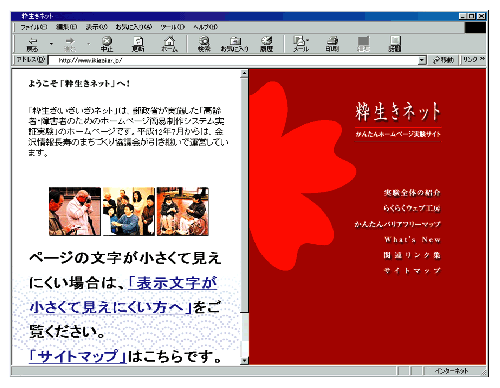
Task: Click the Go (移動) button
Action: (444, 60)
